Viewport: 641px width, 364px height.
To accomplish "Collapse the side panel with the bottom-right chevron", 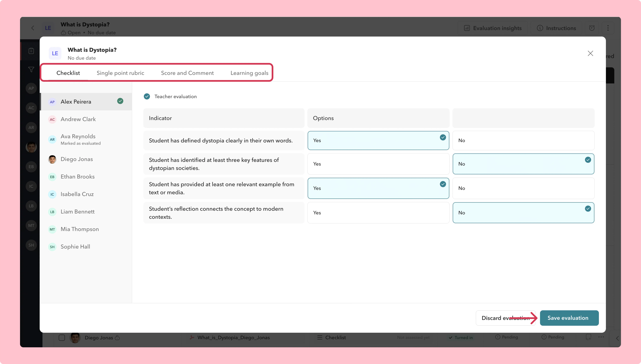I will (617, 338).
